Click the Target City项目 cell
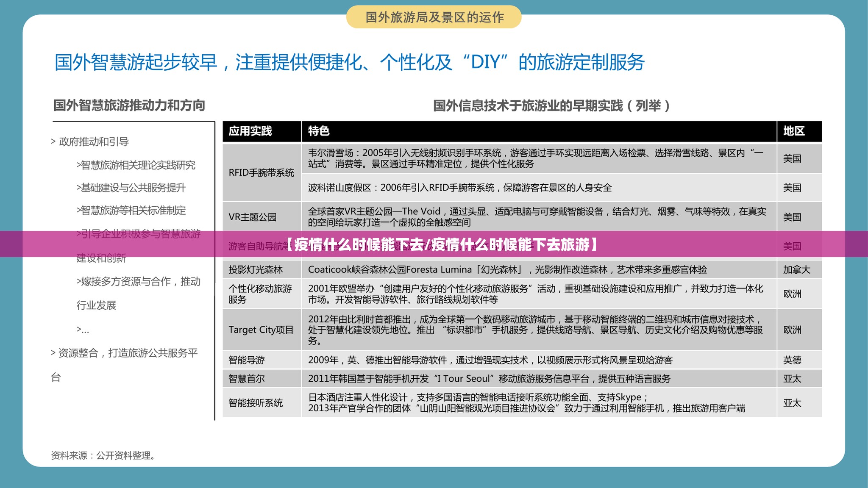Screen dimensions: 868x488 [261, 330]
